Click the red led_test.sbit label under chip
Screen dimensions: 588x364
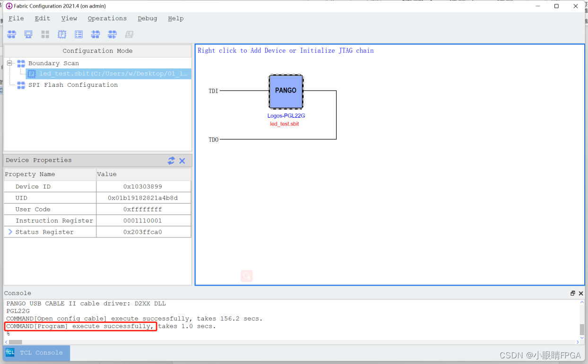285,124
